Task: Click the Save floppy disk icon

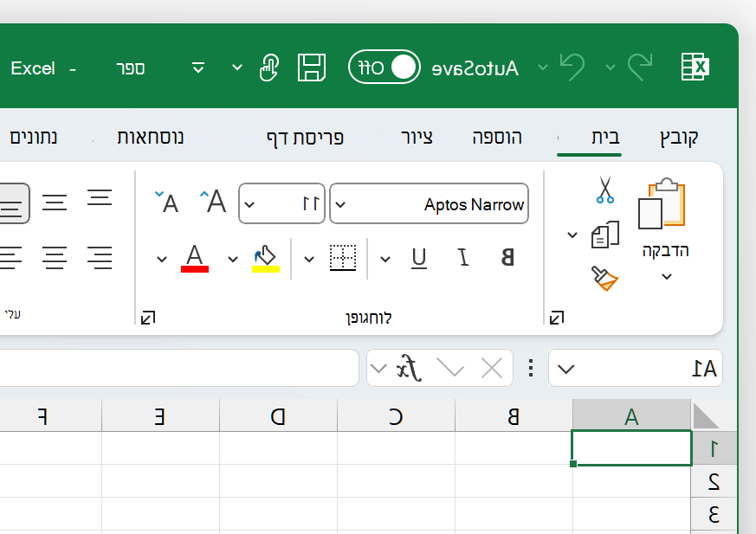Action: pos(312,67)
